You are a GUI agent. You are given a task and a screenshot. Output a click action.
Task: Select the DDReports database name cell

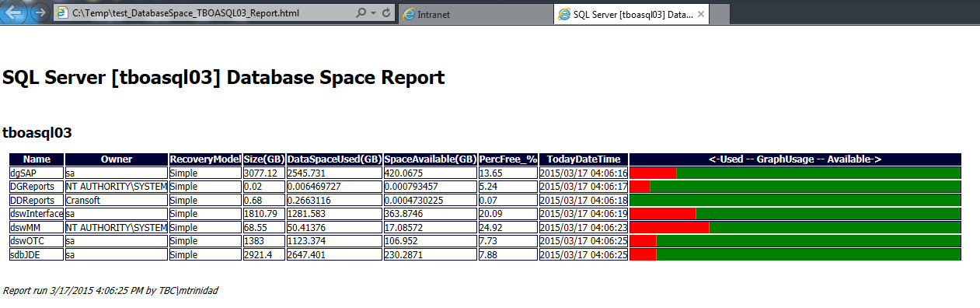tap(37, 200)
